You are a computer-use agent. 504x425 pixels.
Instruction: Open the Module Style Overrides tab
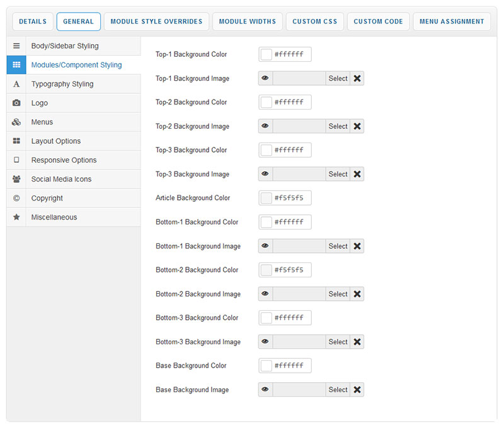(156, 21)
